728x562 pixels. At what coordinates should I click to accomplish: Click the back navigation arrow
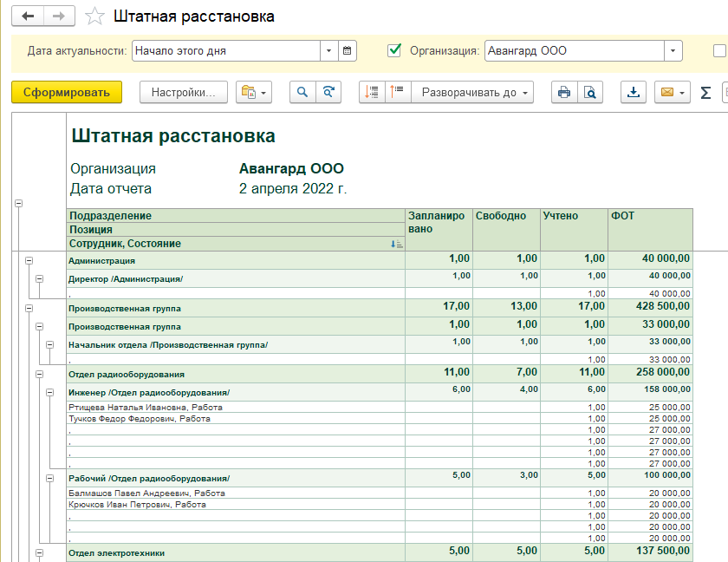pyautogui.click(x=29, y=16)
